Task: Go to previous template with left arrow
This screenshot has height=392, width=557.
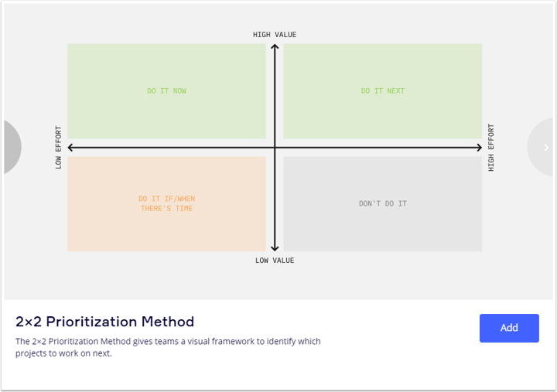Action: click(12, 147)
